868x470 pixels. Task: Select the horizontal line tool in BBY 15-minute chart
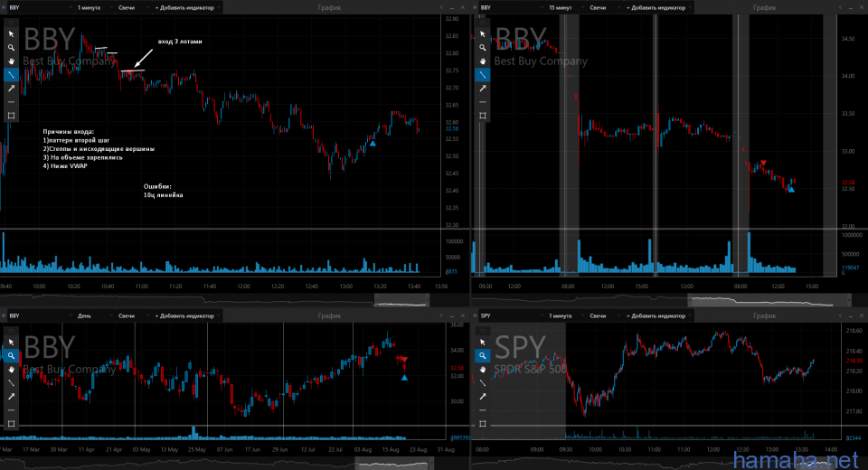[483, 102]
